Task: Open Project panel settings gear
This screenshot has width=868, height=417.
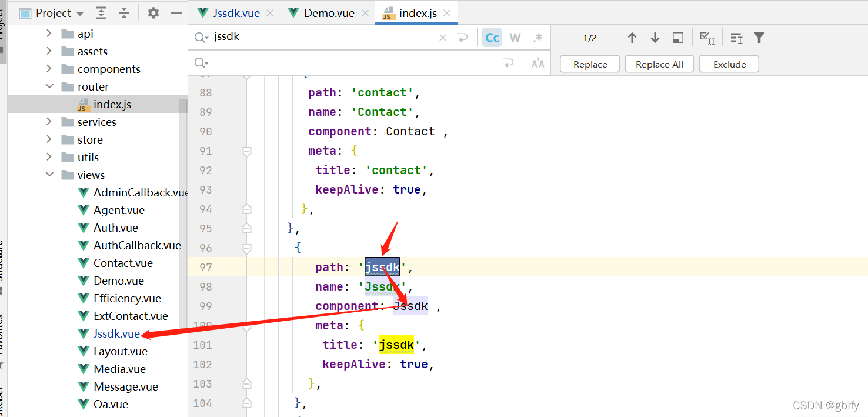Action: (x=153, y=13)
